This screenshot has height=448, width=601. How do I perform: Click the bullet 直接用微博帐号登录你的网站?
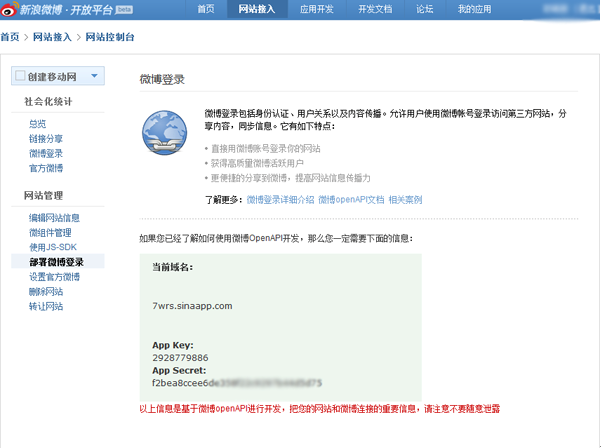[x=266, y=149]
